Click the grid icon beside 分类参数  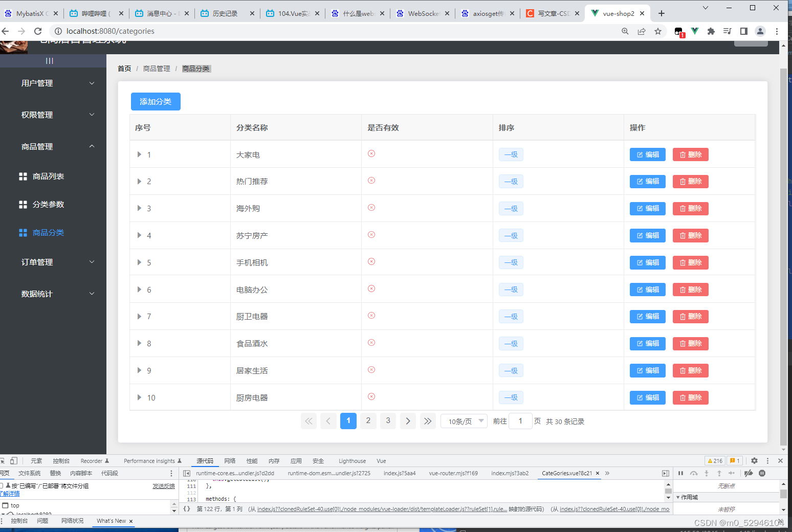click(23, 205)
